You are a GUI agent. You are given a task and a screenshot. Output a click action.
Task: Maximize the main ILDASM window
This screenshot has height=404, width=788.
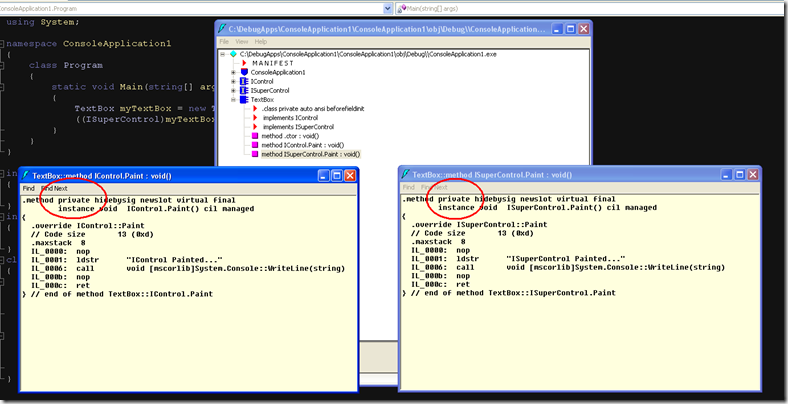pyautogui.click(x=570, y=29)
